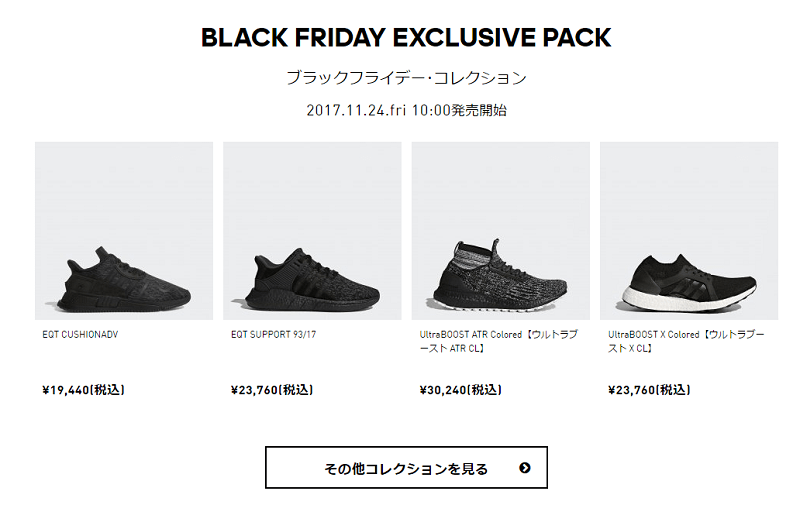This screenshot has width=800, height=505.
Task: Click the EQT CUSHIONADV product name
Action: point(80,335)
